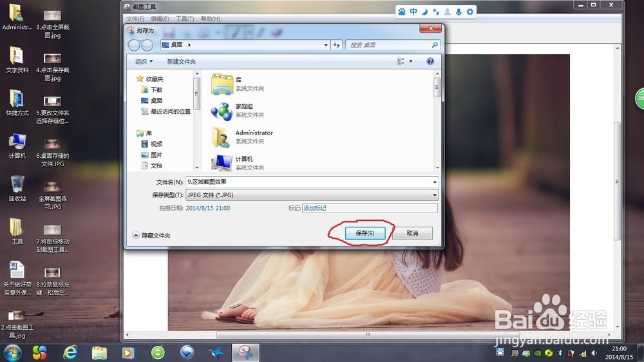Click the user avatar icon in IME bar
Screen dimensions: 644x362
coord(448,12)
